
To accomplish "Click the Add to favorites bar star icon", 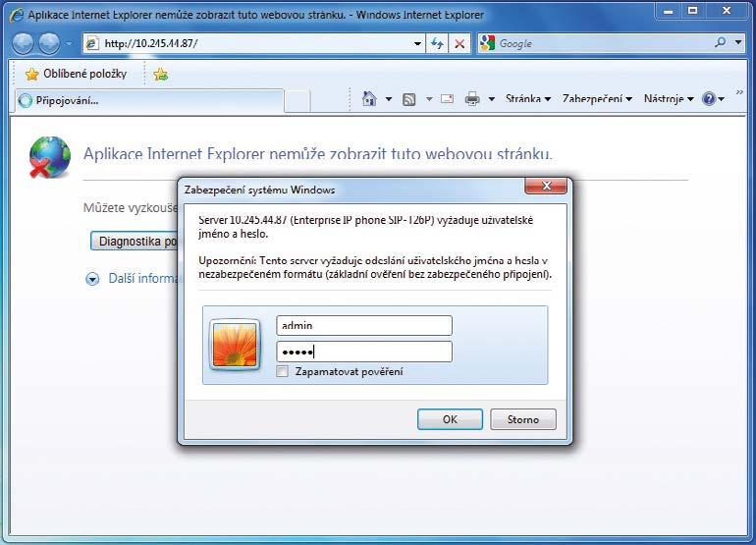I will pyautogui.click(x=161, y=75).
